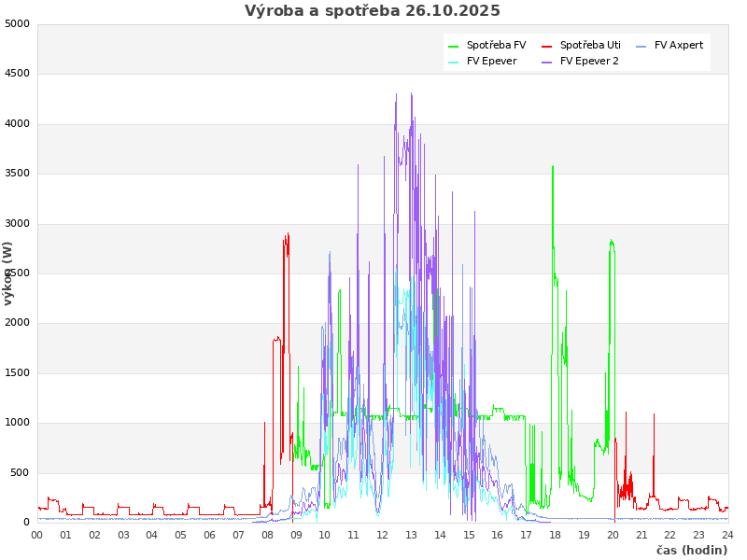This screenshot has width=747, height=560.
Task: Click the purple FV Epever 2 legend line
Action: 546,62
